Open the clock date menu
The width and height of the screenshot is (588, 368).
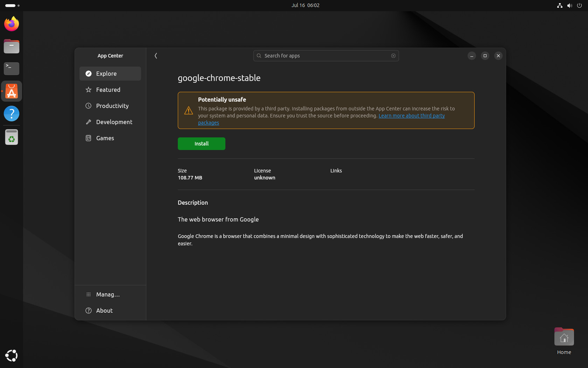pos(305,5)
